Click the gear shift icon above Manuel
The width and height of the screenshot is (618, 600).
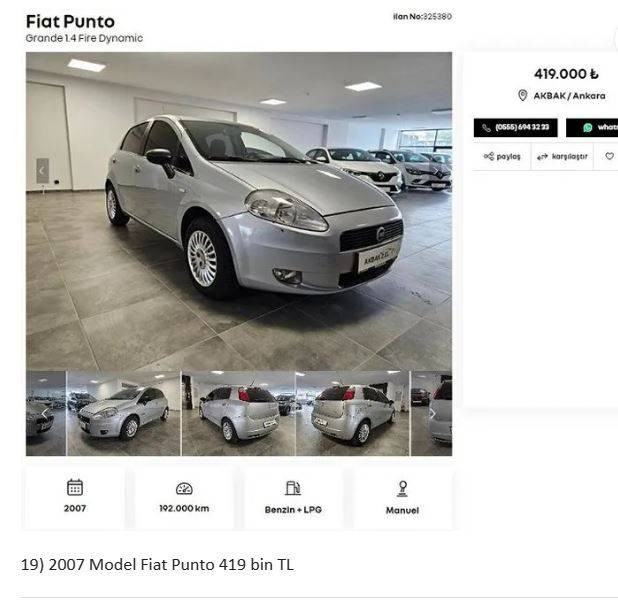[402, 489]
